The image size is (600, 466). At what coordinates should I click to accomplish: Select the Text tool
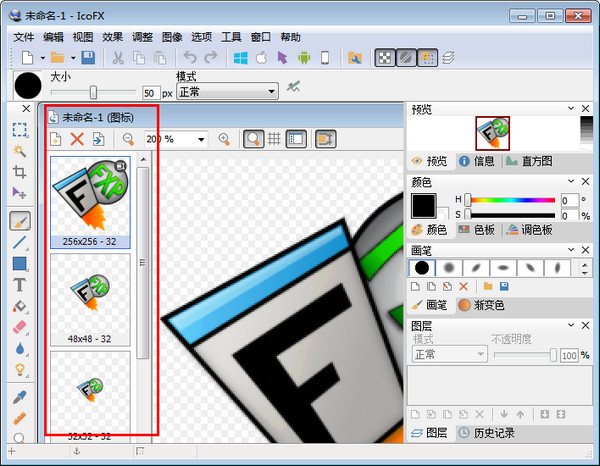(20, 285)
